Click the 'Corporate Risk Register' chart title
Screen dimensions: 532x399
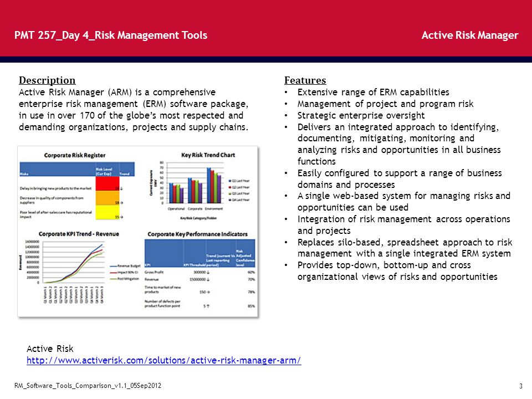(75, 155)
